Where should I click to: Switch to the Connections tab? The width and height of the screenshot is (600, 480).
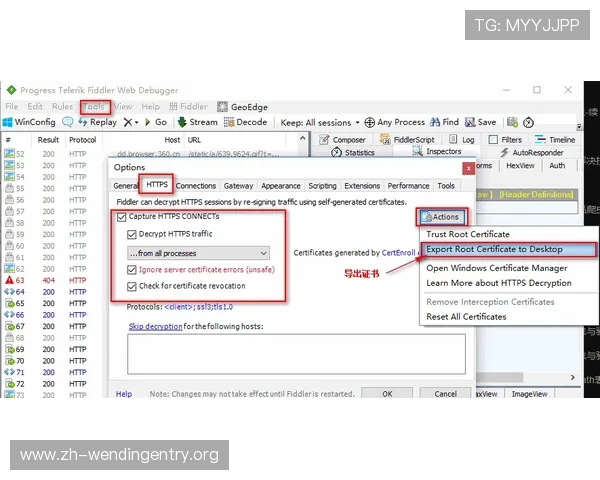click(196, 186)
